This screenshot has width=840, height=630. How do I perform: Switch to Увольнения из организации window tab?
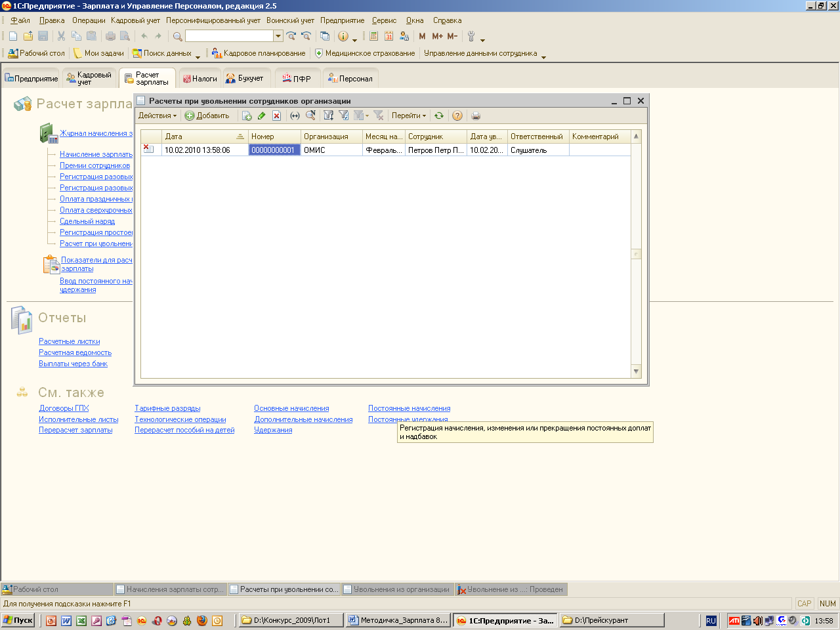click(x=396, y=589)
